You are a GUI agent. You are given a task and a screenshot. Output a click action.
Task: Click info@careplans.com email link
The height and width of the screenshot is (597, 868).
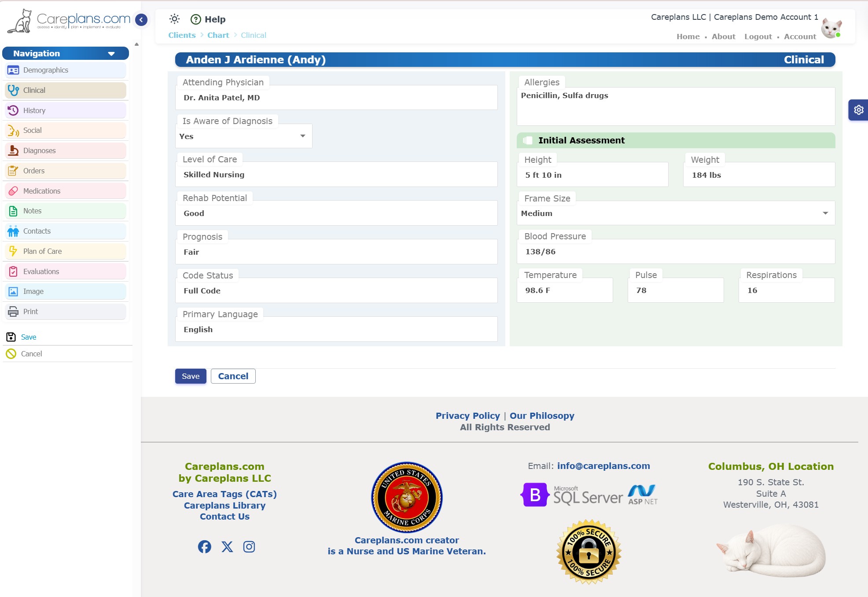coord(603,466)
